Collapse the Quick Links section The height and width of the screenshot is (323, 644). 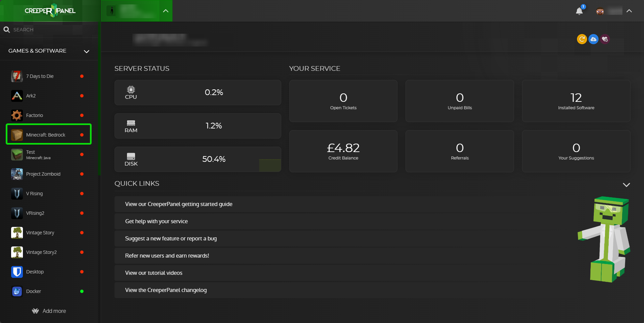click(x=626, y=185)
